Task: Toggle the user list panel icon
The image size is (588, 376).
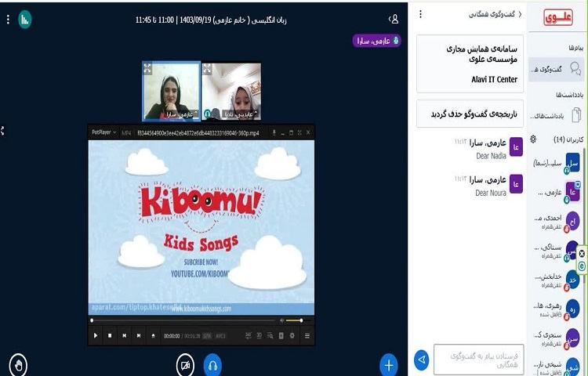Action: click(x=394, y=19)
